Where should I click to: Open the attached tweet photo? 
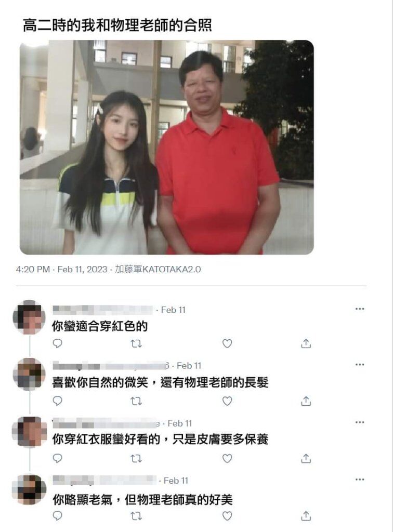(167, 147)
